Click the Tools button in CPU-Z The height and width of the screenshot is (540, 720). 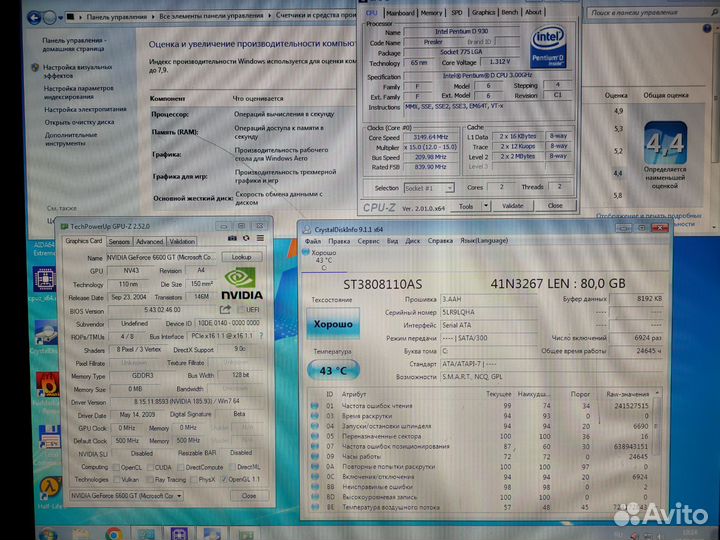(466, 206)
